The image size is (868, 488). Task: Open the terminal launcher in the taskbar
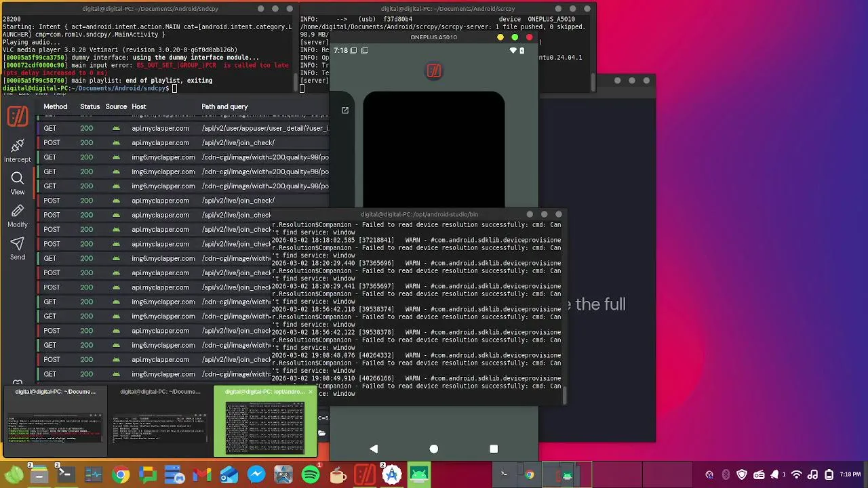point(66,475)
